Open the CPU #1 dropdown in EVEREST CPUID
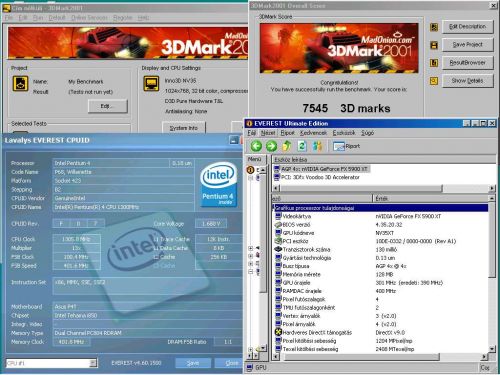 tap(93, 363)
